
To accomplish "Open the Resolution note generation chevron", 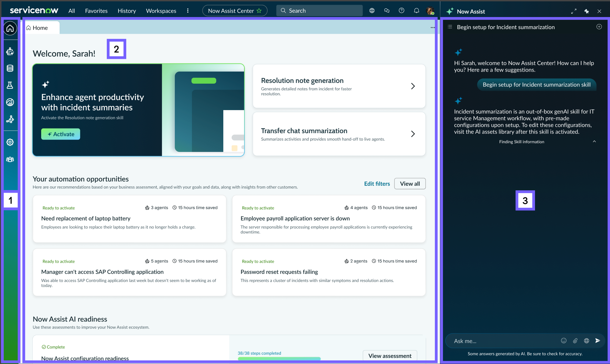I will click(413, 86).
